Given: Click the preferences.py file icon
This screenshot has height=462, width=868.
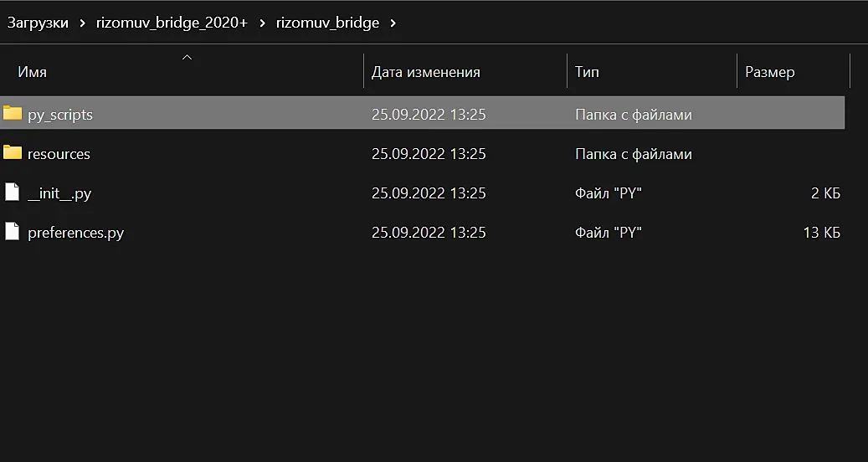Looking at the screenshot, I should [13, 232].
